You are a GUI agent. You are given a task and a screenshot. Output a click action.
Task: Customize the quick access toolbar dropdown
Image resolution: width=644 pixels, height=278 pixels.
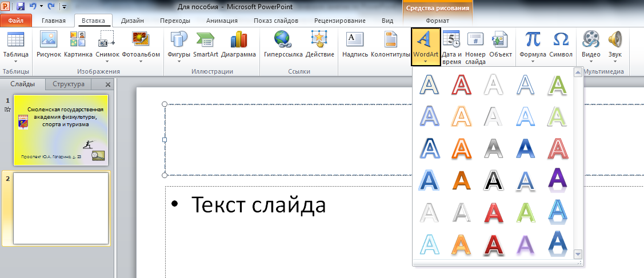65,6
